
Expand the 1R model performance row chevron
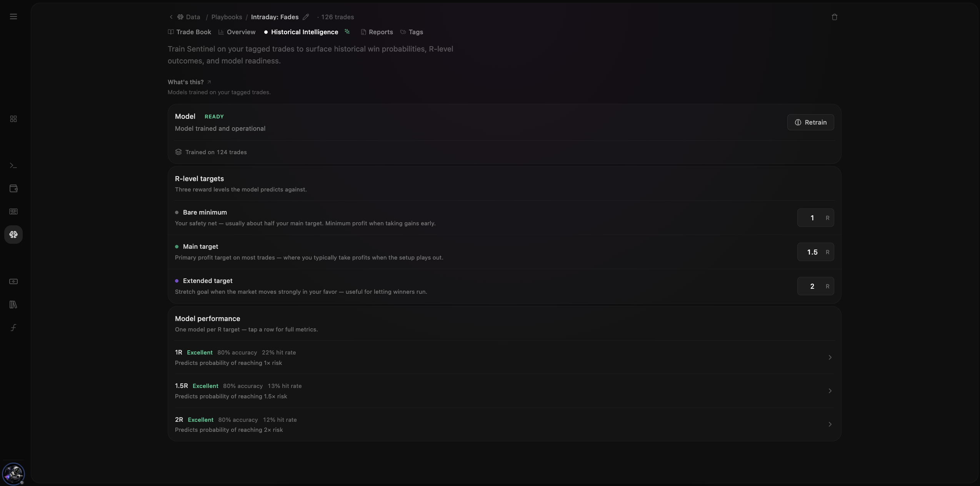[x=830, y=358]
